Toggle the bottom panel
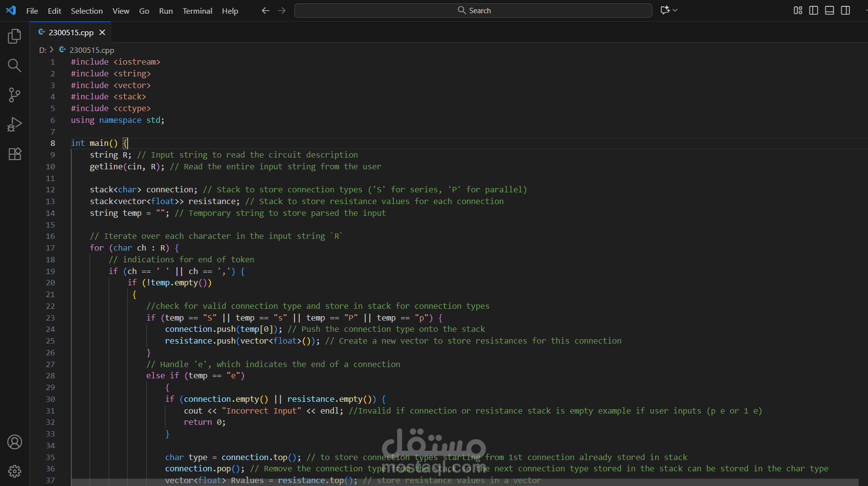 (829, 10)
